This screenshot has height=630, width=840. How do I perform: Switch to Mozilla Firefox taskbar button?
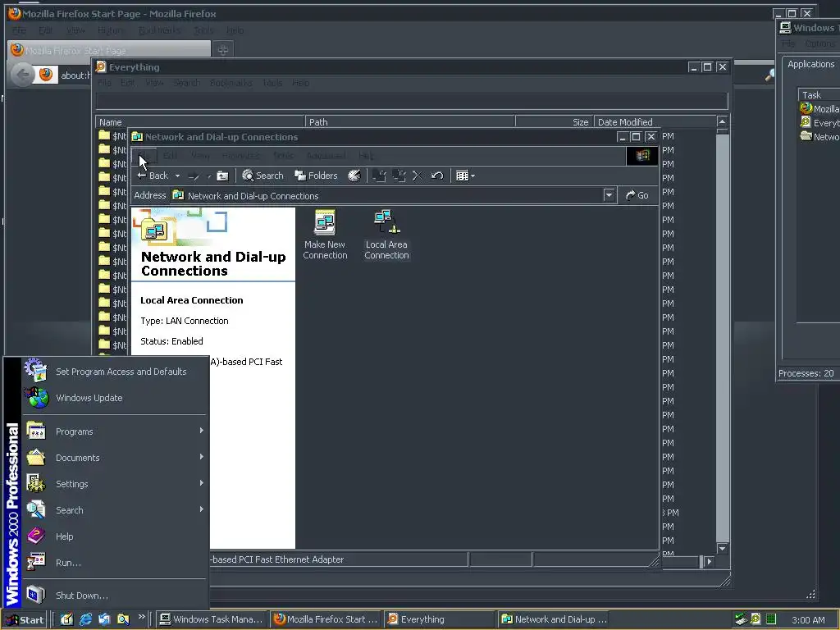tap(326, 619)
